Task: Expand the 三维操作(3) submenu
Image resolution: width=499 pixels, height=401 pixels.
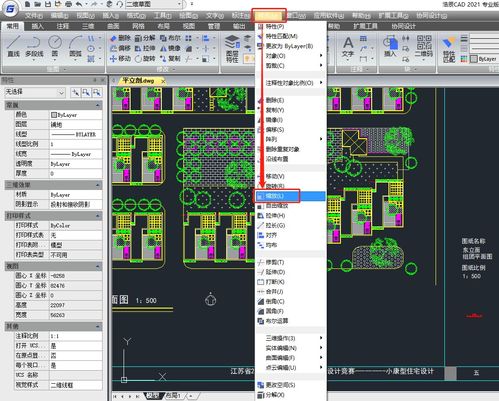Action: pos(291,338)
